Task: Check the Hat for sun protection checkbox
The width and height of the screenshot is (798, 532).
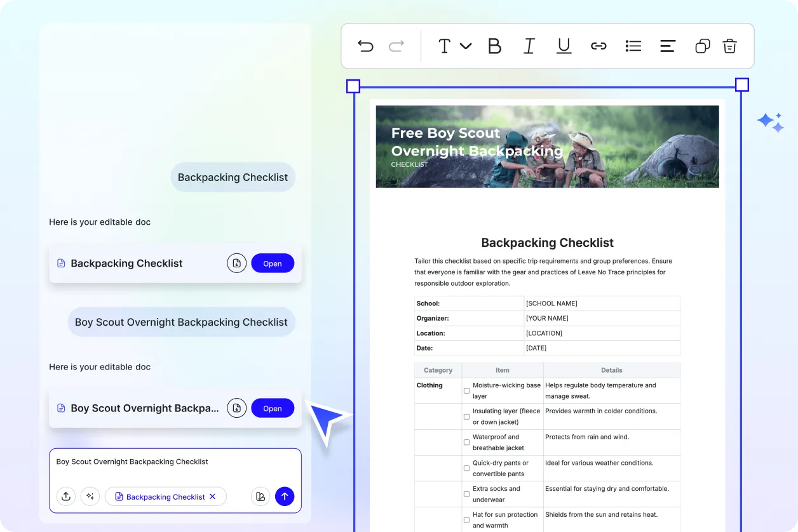Action: pyautogui.click(x=466, y=520)
